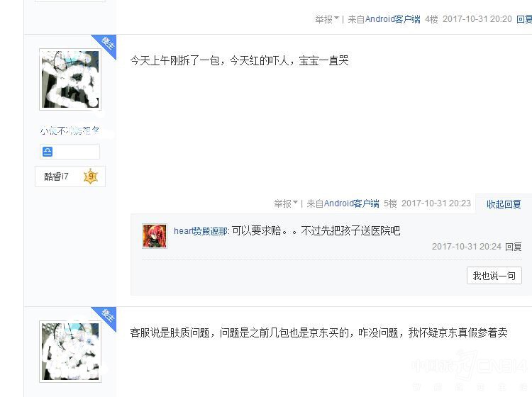This screenshot has width=532, height=397.
Task: Expand 举报 dropdown on the 5楼 post
Action: coord(286,203)
